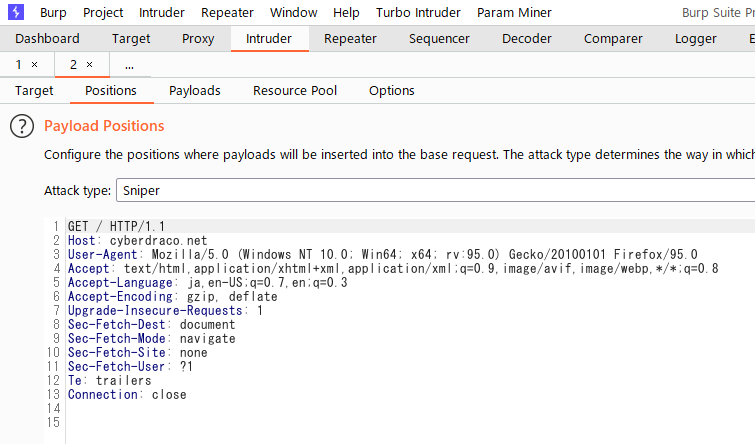
Task: Switch to the Repeater tool tab
Action: click(350, 39)
